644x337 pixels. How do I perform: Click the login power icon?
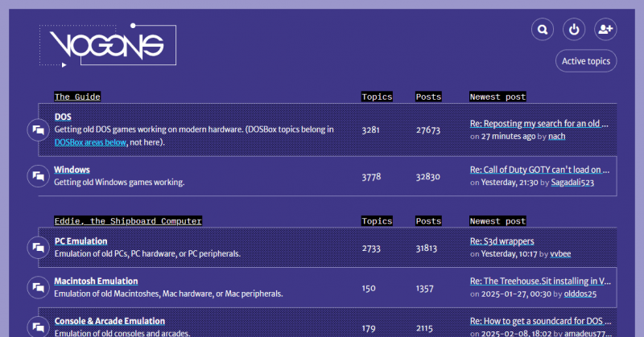pos(574,30)
